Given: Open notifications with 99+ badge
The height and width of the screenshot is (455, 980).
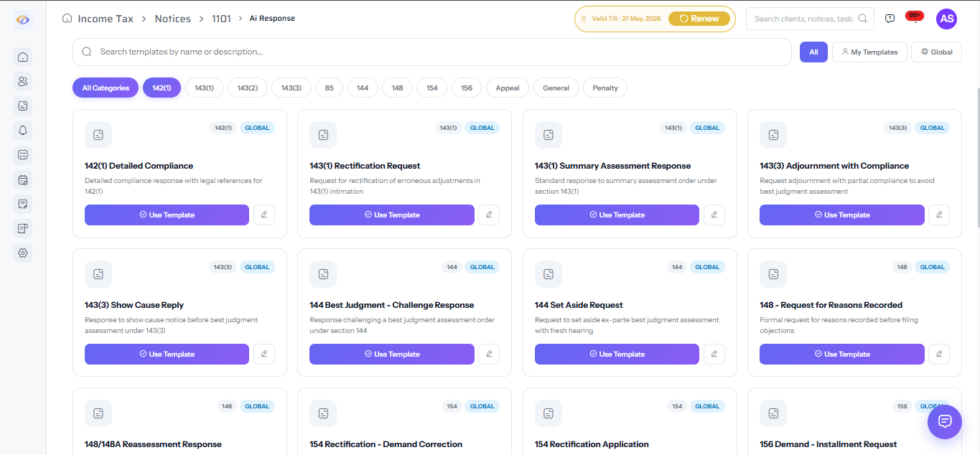Looking at the screenshot, I should 915,18.
